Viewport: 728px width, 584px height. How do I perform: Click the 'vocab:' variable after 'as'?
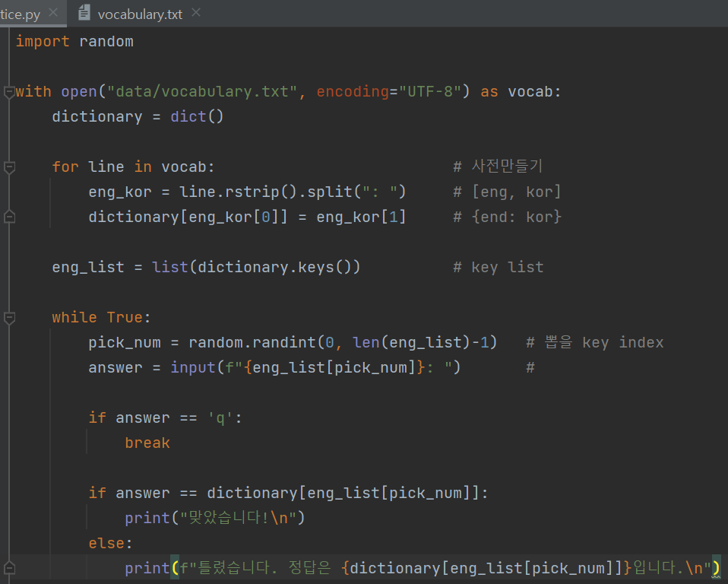point(534,91)
